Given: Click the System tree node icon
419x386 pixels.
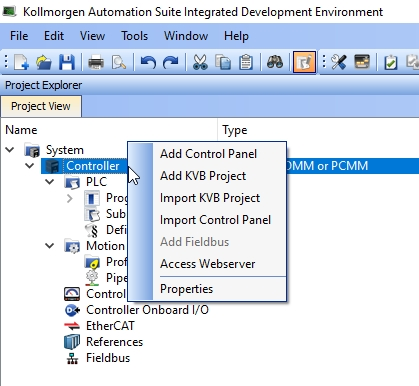Looking at the screenshot, I should tap(32, 150).
